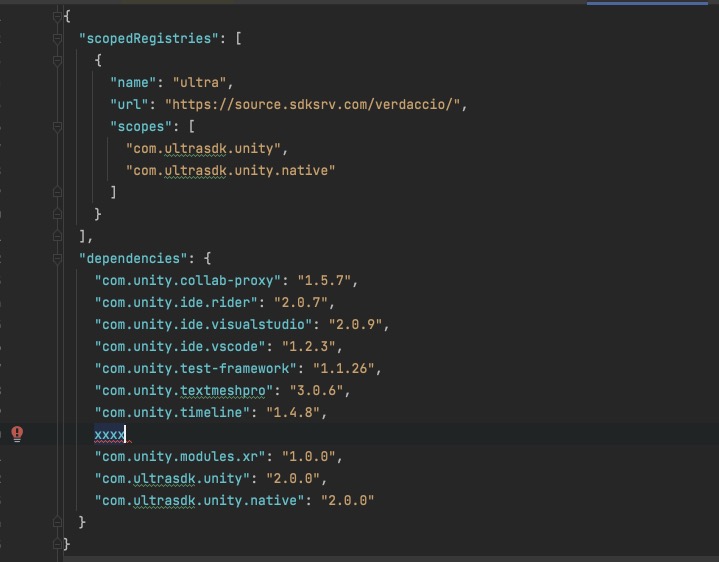Image resolution: width=719 pixels, height=562 pixels.
Task: Click the verdaccio registry URL string
Action: pos(316,104)
